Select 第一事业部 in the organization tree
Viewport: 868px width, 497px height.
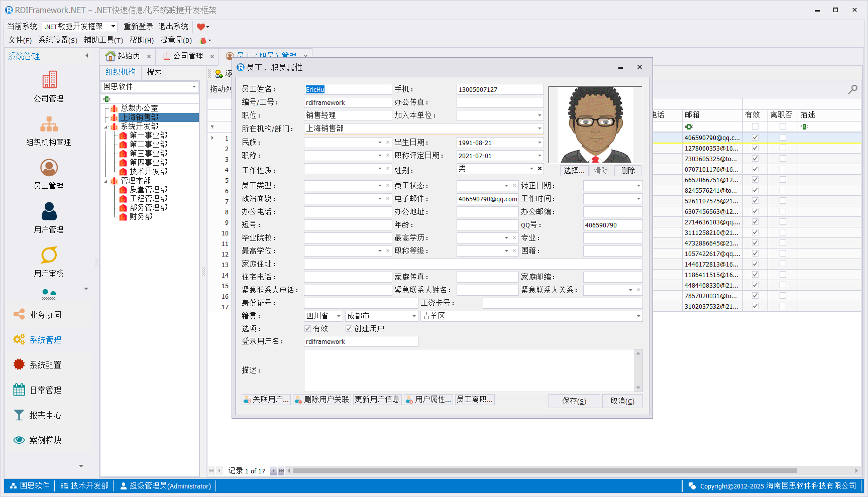point(148,136)
